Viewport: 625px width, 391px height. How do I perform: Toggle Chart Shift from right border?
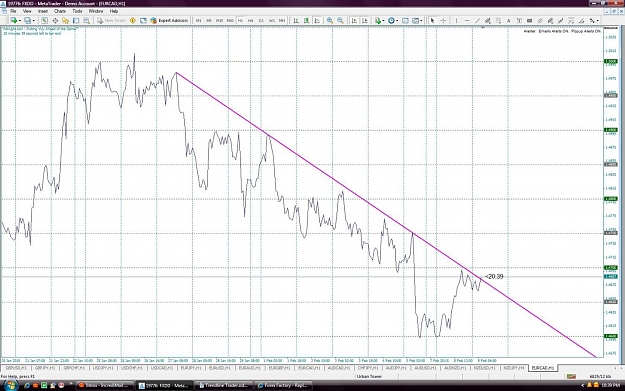point(364,20)
